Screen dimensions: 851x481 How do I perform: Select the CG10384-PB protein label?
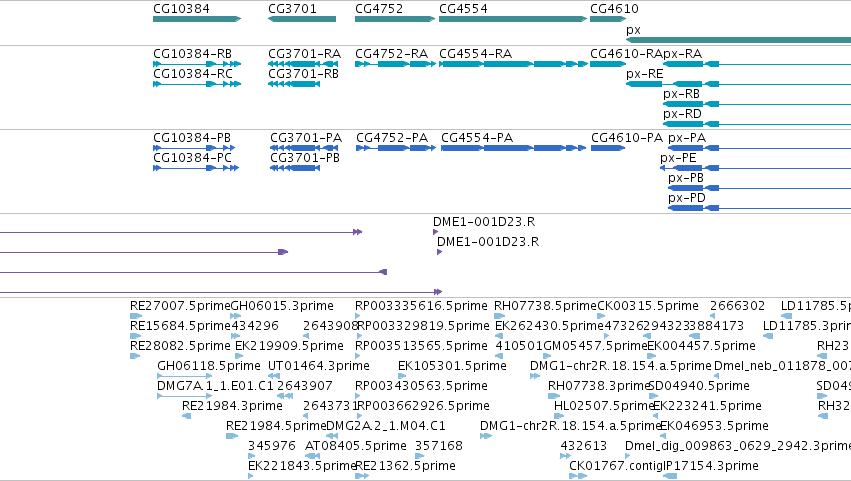(192, 138)
